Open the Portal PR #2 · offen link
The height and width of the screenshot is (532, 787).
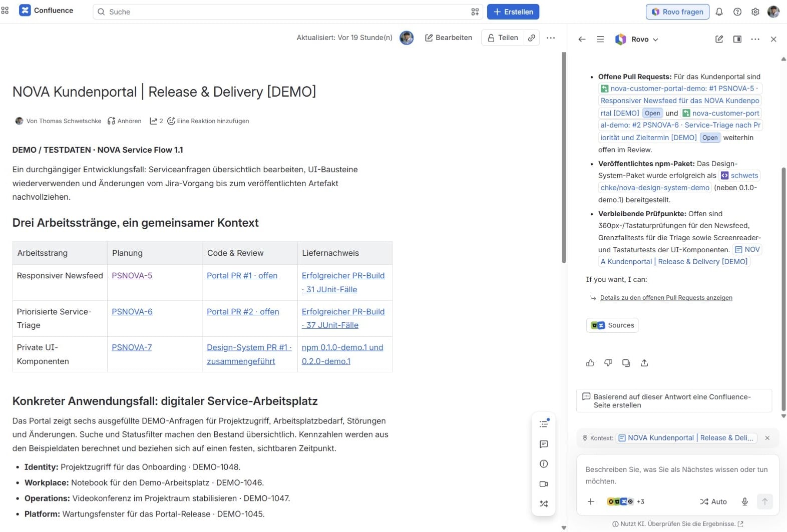pyautogui.click(x=243, y=312)
